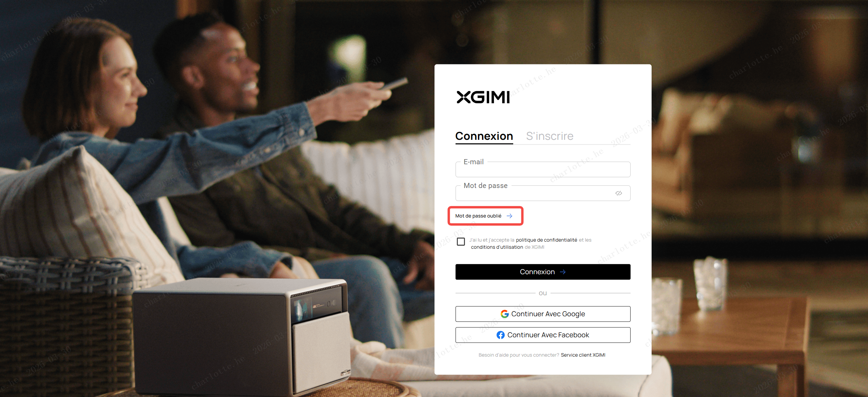
Task: Continue with Facebook sign-in
Action: [x=543, y=335]
